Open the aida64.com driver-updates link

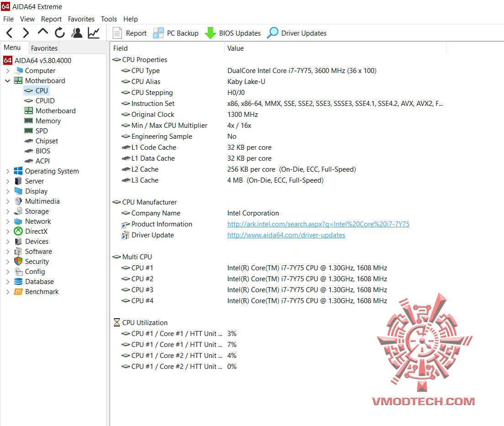[x=286, y=235]
